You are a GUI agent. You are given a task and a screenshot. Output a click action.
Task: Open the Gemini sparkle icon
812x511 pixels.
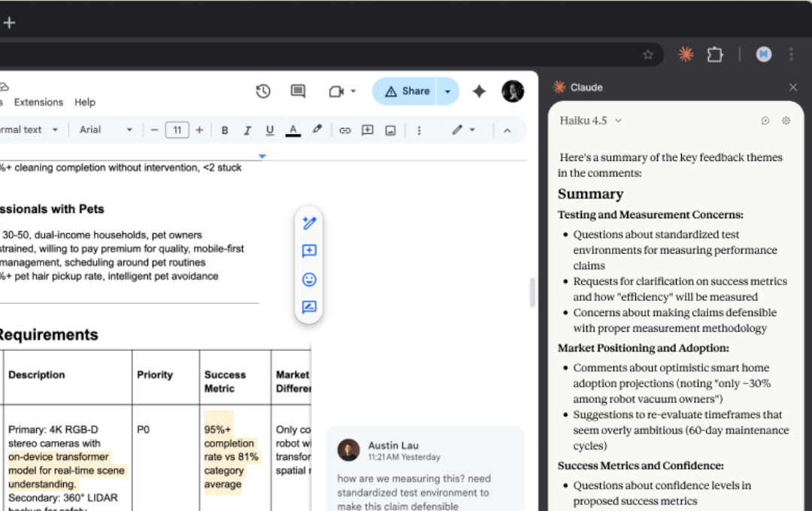(479, 91)
